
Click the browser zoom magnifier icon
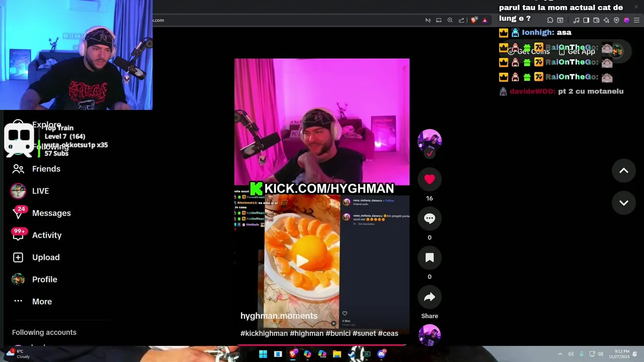pos(450,20)
